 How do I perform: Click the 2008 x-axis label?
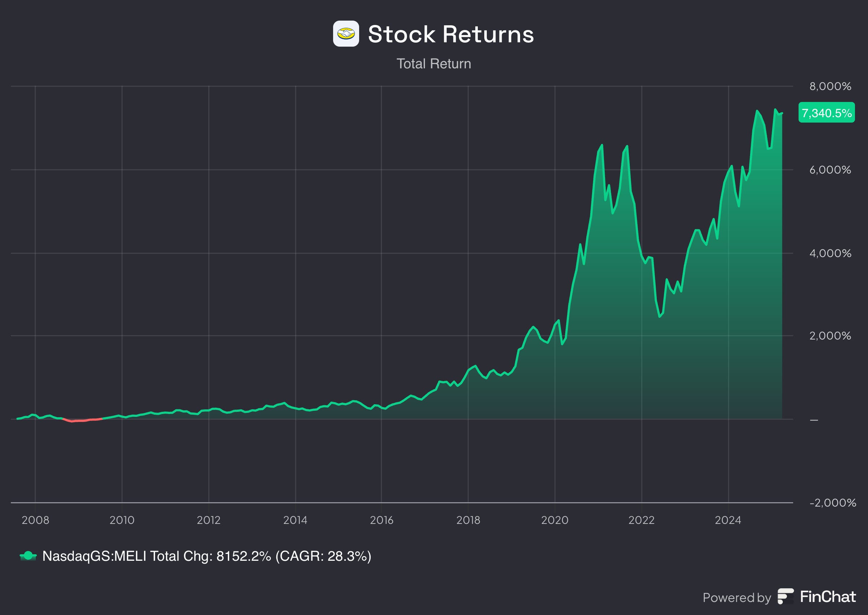(x=35, y=520)
